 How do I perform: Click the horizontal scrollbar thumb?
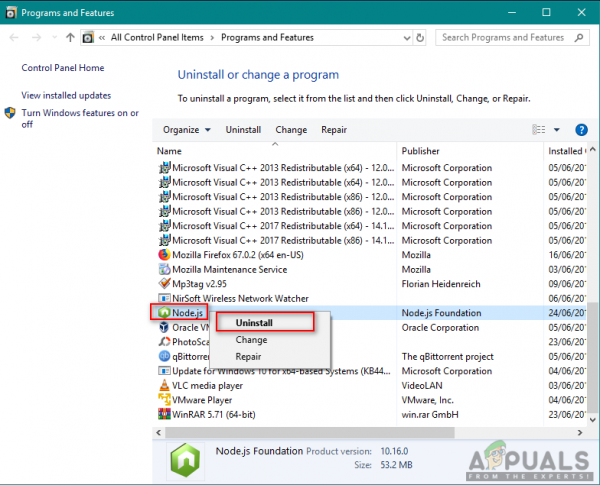[310, 433]
